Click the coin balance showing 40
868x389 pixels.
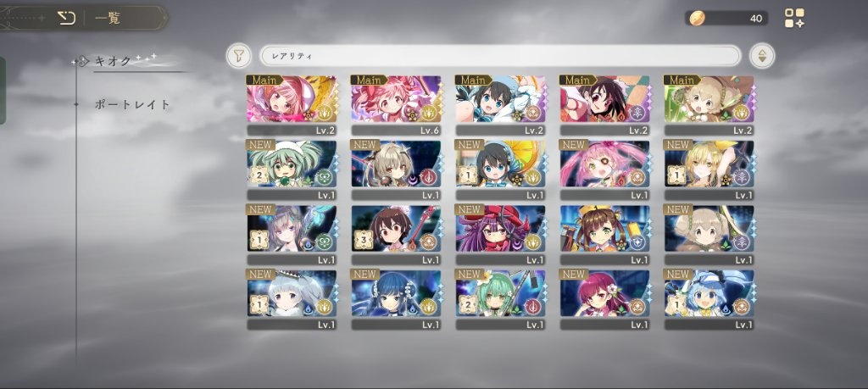(726, 19)
